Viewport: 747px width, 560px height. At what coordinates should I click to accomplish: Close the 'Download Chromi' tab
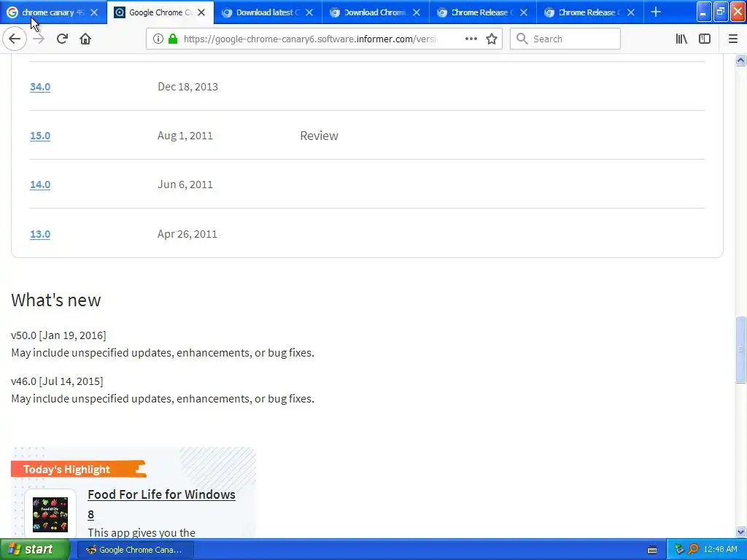[417, 12]
